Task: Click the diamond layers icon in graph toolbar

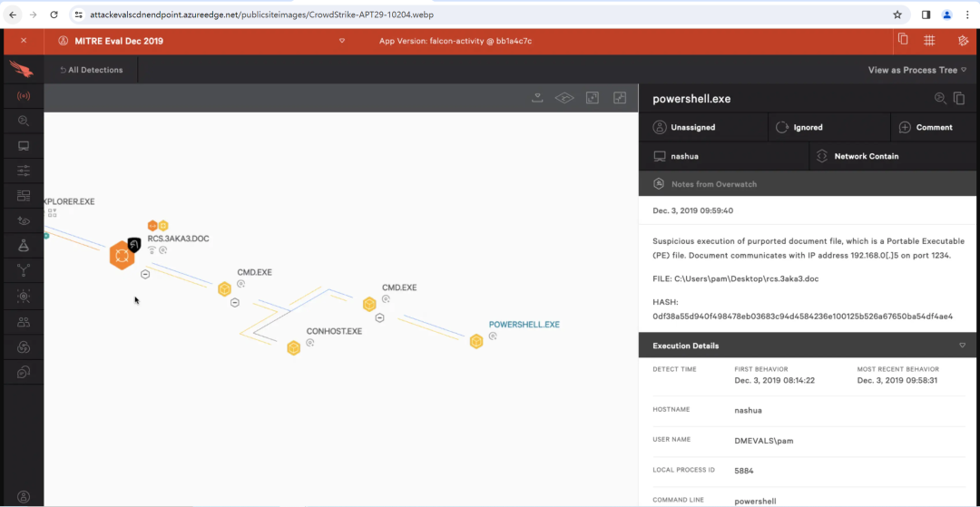Action: point(564,98)
